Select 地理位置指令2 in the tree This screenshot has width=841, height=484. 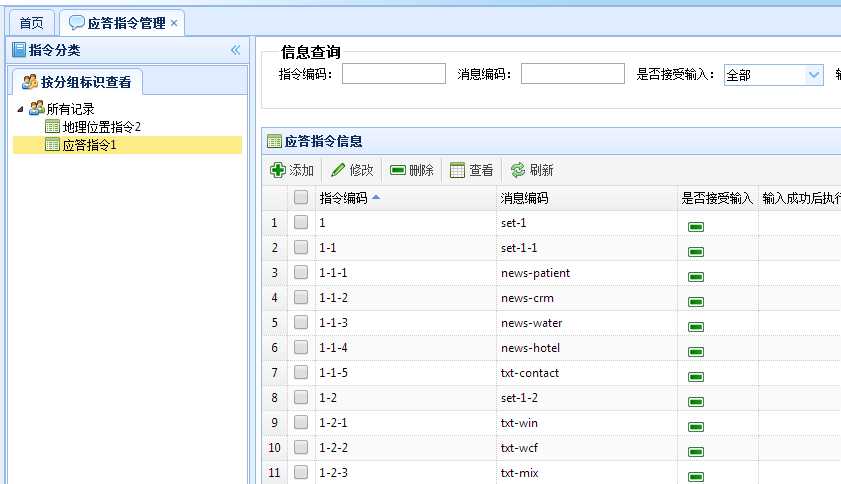pos(101,127)
